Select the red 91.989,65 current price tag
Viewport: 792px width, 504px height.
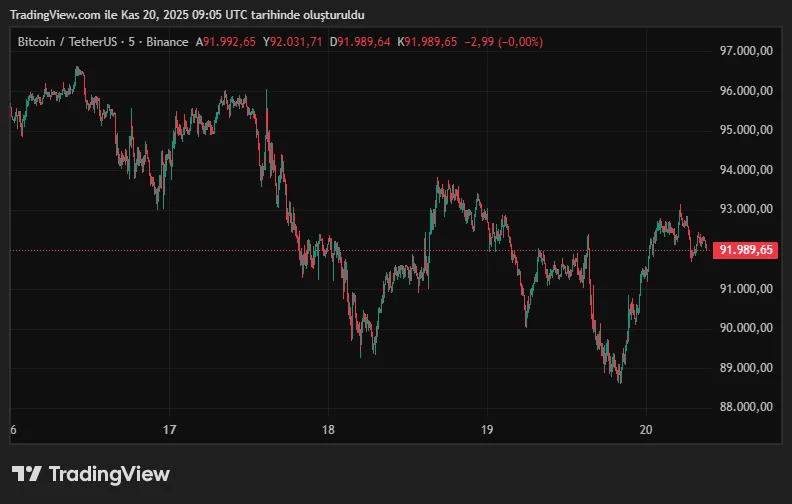pyautogui.click(x=746, y=250)
